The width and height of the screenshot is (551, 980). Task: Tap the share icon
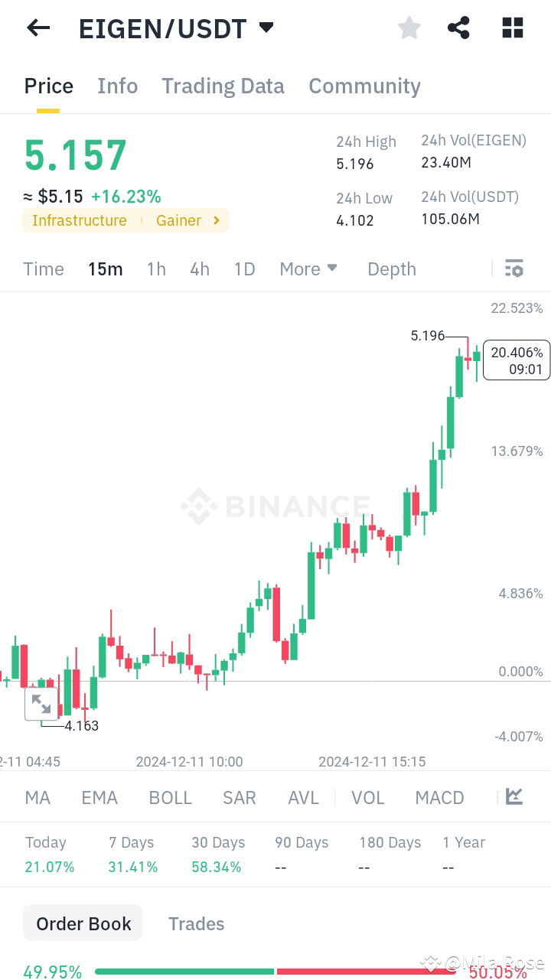point(458,28)
